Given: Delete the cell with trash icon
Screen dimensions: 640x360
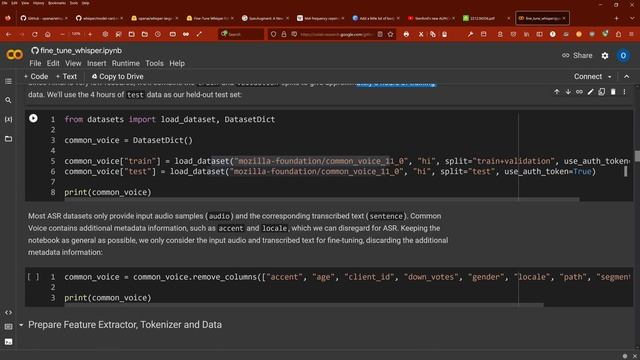Looking at the screenshot, I should (x=613, y=92).
